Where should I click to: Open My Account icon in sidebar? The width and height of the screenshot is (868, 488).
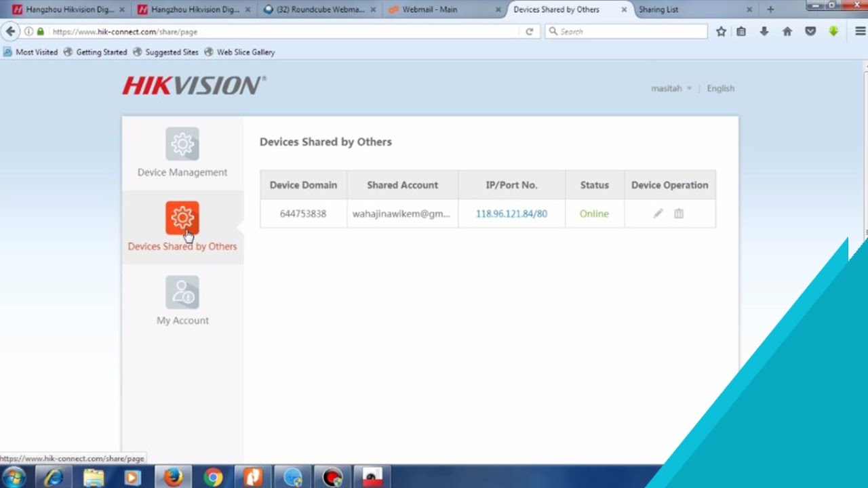click(182, 292)
